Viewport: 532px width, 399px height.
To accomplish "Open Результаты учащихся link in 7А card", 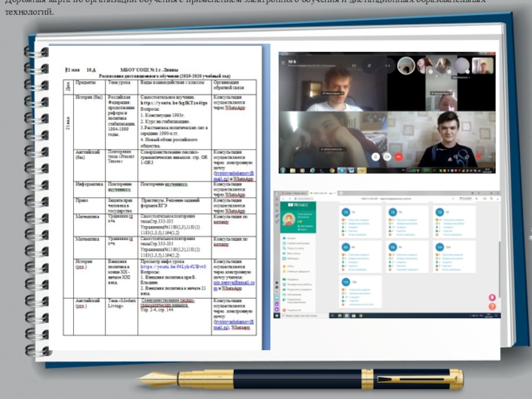I will coord(358,220).
